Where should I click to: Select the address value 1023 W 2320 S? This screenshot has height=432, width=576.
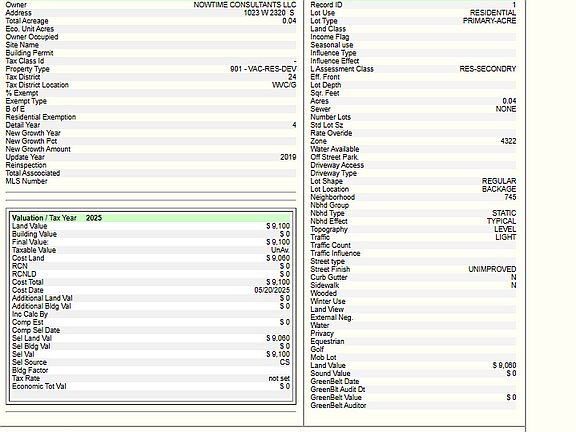click(x=269, y=13)
